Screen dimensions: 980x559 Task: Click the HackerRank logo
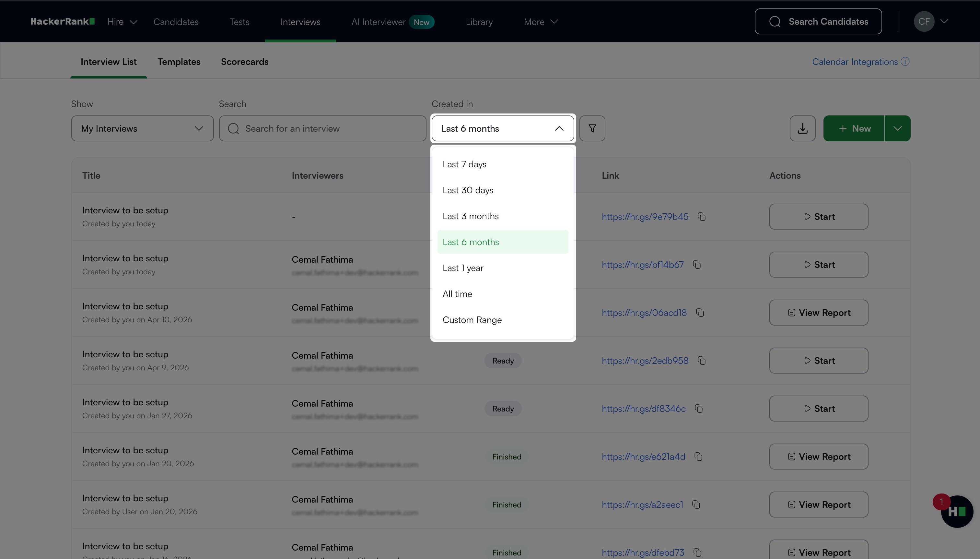(x=63, y=21)
